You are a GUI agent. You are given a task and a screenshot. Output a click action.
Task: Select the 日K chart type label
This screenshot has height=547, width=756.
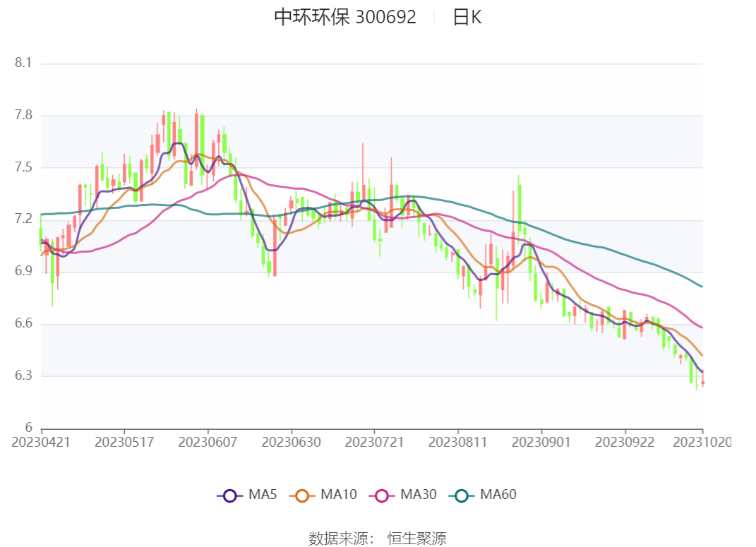click(467, 18)
